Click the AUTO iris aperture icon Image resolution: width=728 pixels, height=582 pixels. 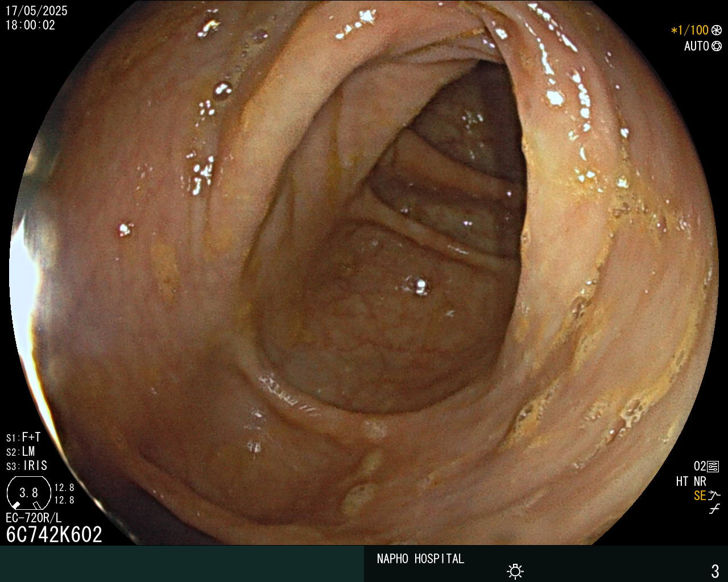point(717,46)
